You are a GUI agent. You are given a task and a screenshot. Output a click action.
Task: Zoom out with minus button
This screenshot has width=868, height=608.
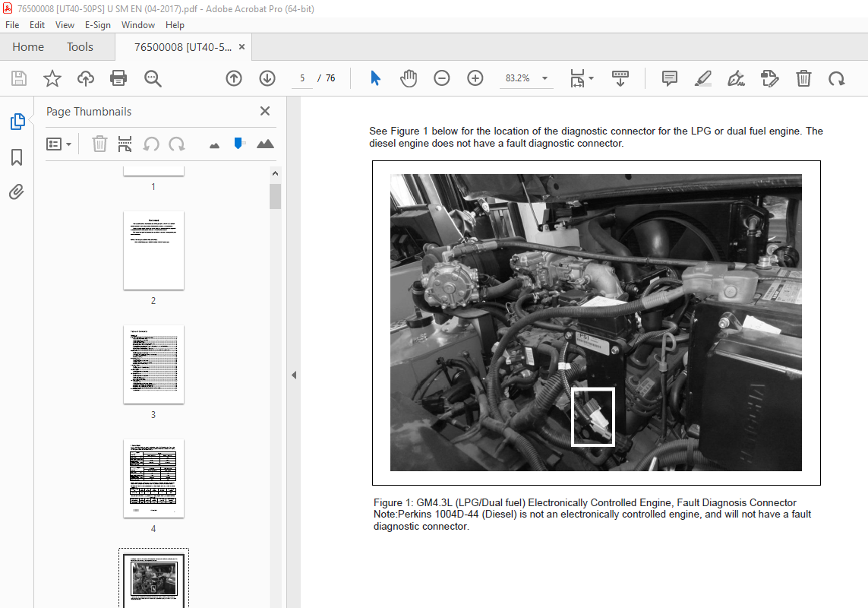pyautogui.click(x=442, y=78)
